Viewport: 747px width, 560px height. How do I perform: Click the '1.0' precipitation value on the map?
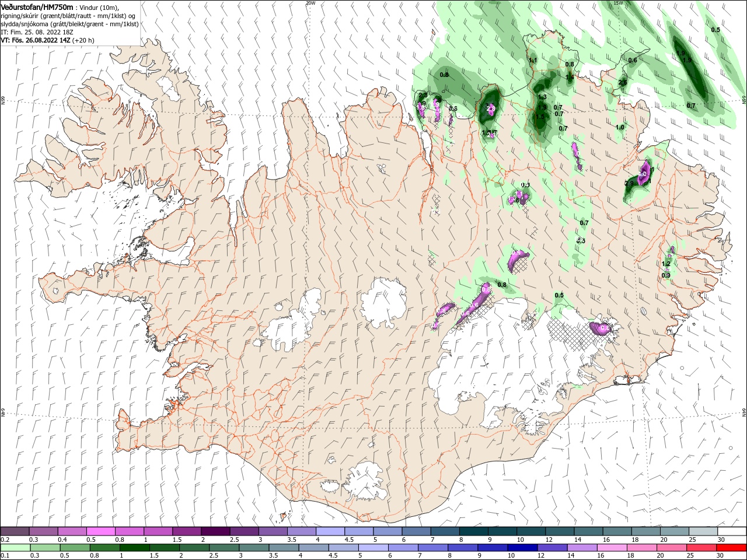[x=620, y=127]
